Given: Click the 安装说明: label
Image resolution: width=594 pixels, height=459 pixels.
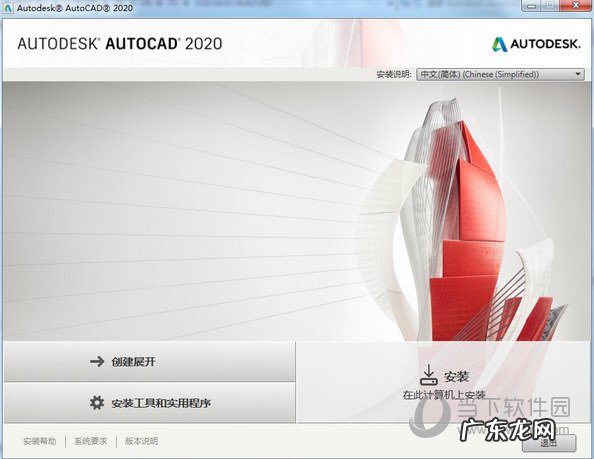Looking at the screenshot, I should tap(394, 74).
